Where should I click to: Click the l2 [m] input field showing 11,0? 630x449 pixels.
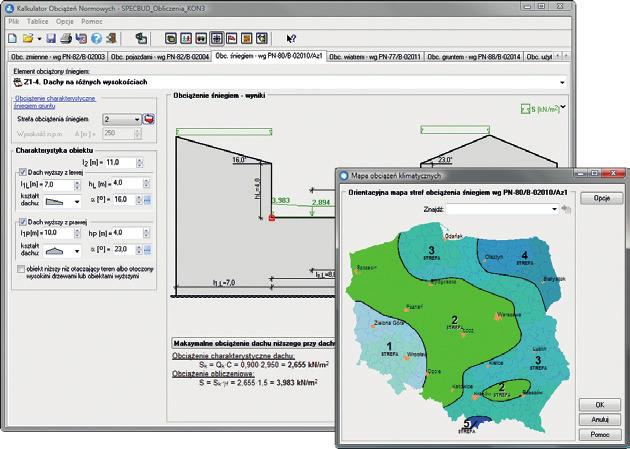[x=121, y=163]
